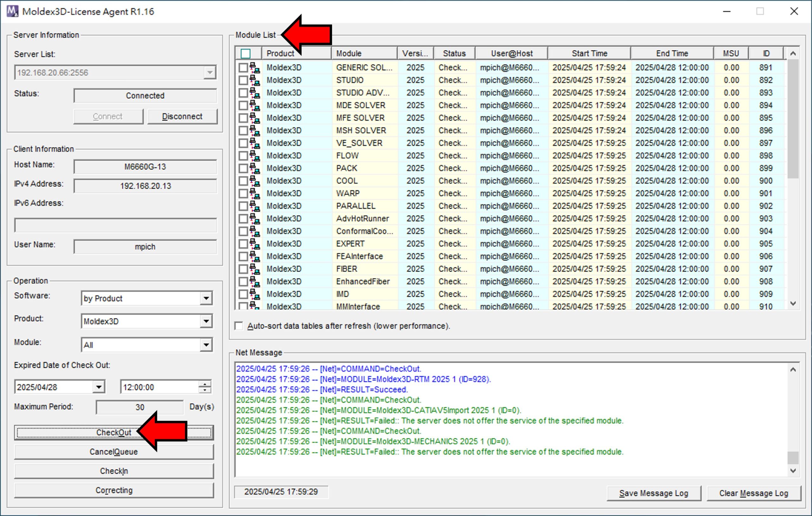
Task: Check the EnhancedFiber module checkbox
Action: coord(243,281)
